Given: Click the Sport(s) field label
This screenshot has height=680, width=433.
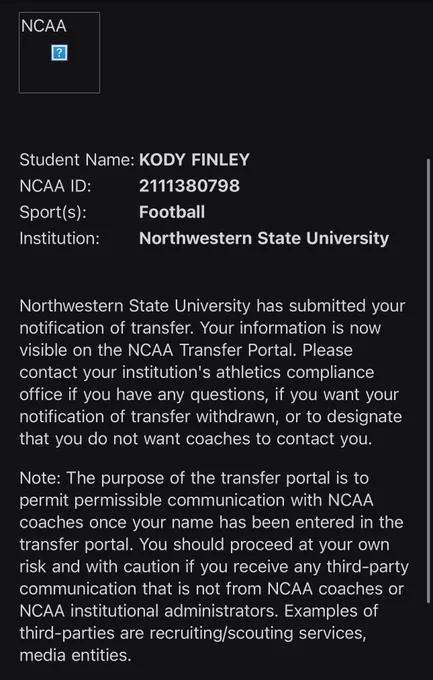Looking at the screenshot, I should (x=53, y=212).
